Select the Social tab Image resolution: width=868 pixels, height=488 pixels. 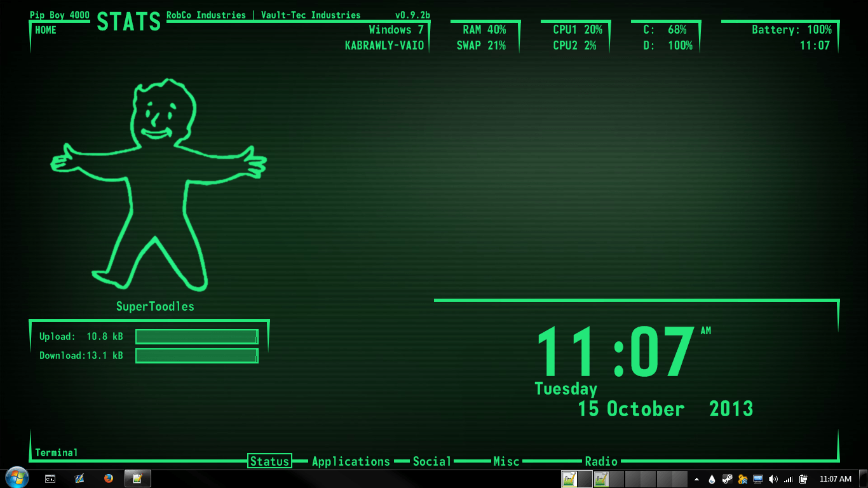[x=432, y=461]
